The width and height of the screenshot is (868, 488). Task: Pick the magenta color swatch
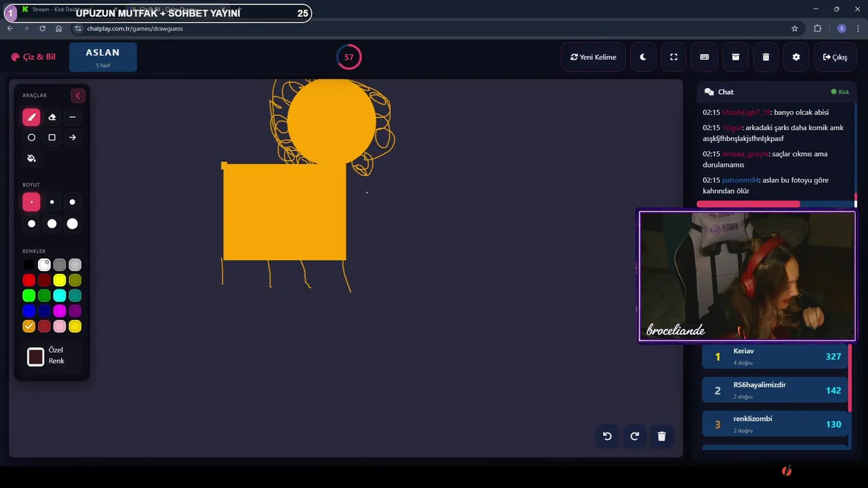tap(60, 311)
